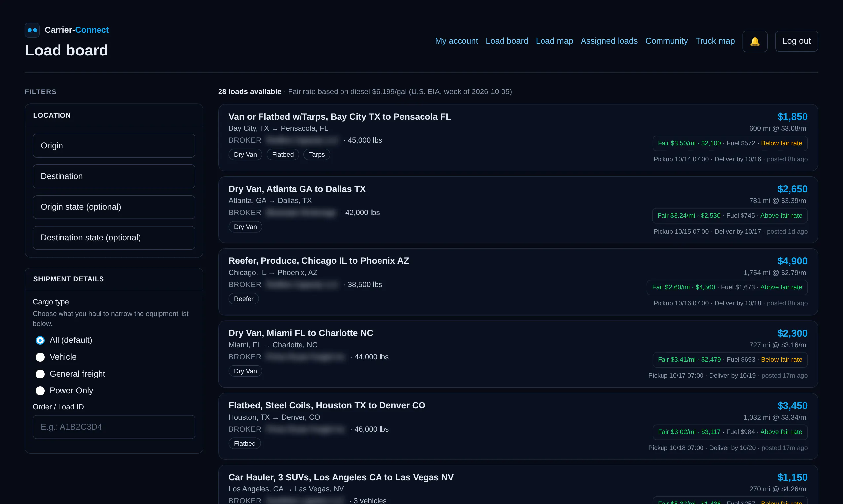The image size is (843, 504).
Task: Click the $4,900 load price
Action: pos(792,261)
